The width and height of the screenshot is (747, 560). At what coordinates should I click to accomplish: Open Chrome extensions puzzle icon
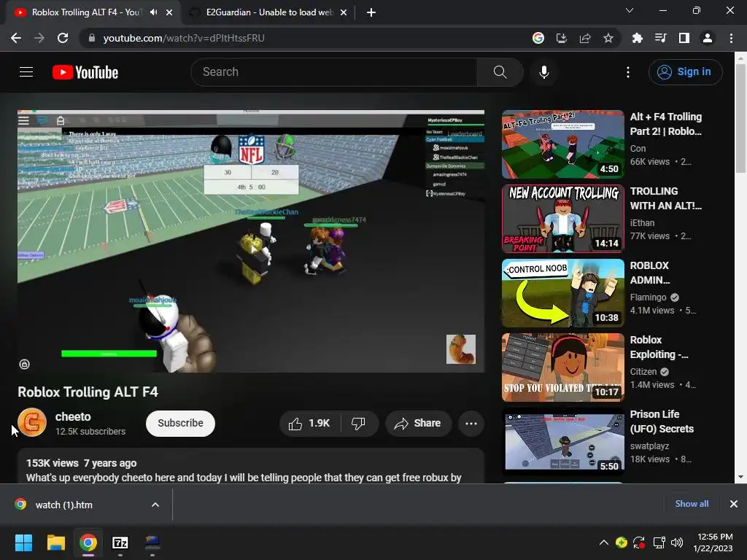638,38
